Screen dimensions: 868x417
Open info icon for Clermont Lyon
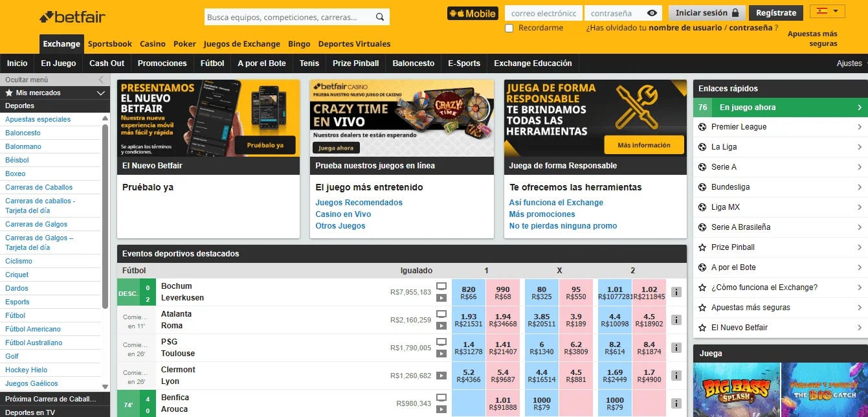coord(676,376)
